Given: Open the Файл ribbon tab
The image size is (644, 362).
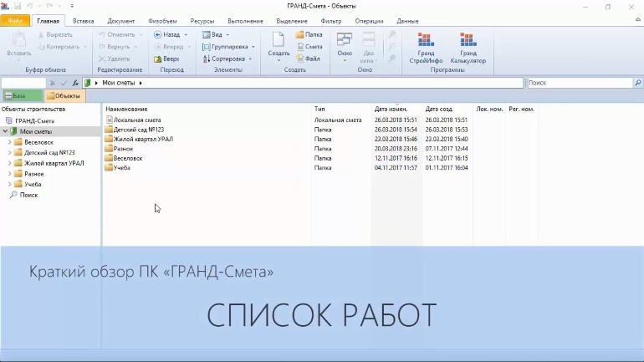Looking at the screenshot, I should pos(15,21).
